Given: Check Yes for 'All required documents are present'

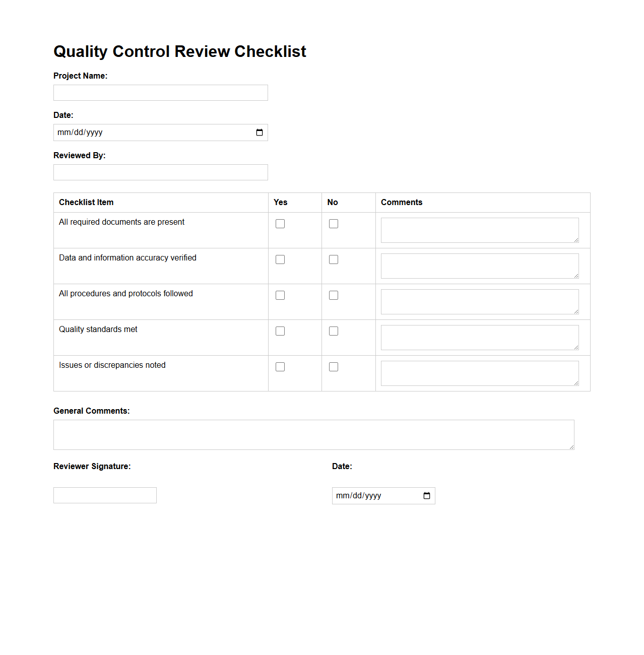Looking at the screenshot, I should coord(280,223).
